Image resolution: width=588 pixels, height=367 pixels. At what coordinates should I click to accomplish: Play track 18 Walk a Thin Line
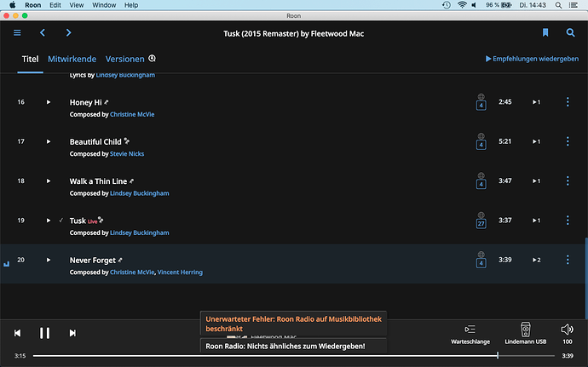click(x=49, y=181)
